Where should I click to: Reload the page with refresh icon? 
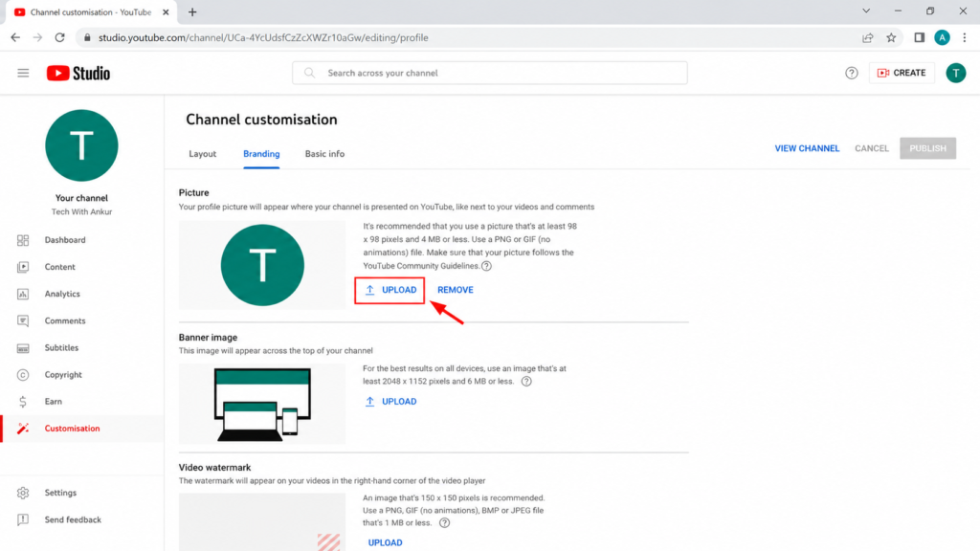point(60,37)
